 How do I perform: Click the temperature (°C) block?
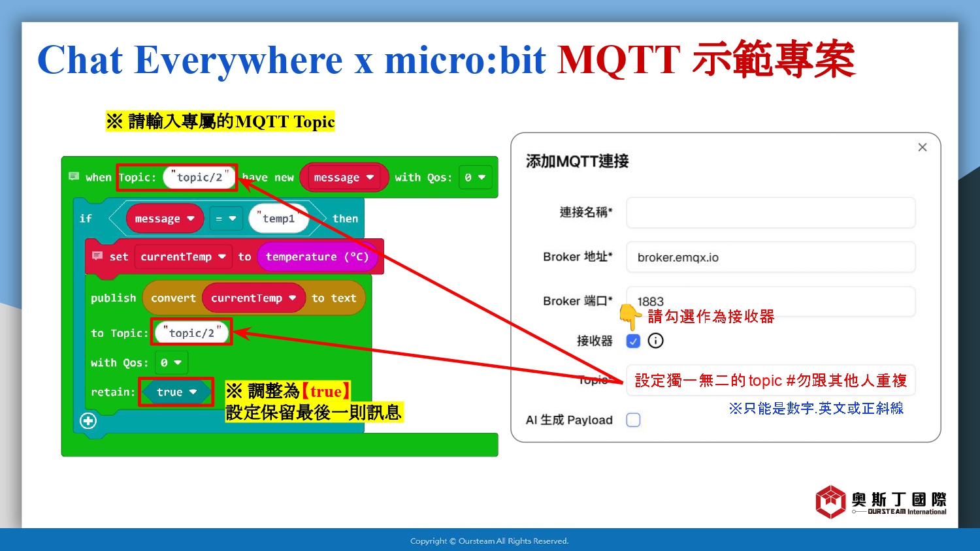317,257
